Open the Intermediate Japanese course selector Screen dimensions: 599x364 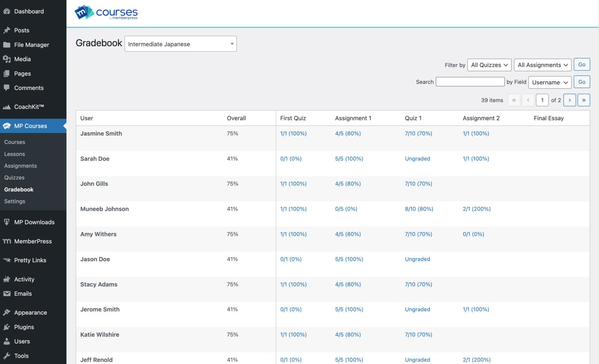[180, 43]
